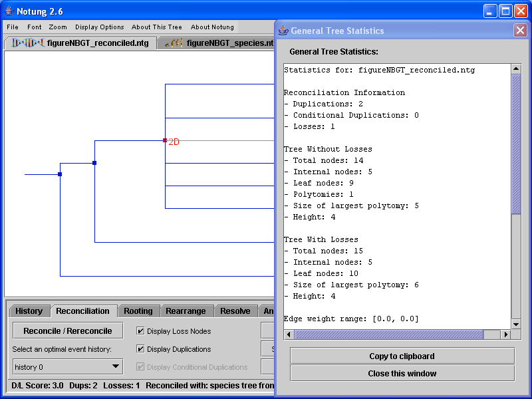Click the Java icon in statistics window title

point(283,31)
